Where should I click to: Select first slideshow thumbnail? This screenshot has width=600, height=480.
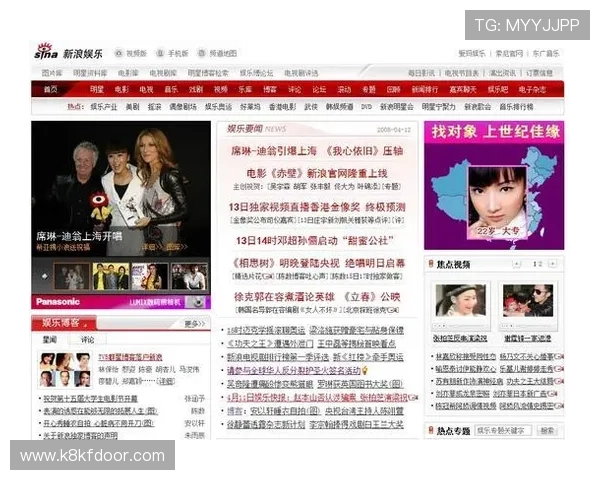(72, 276)
